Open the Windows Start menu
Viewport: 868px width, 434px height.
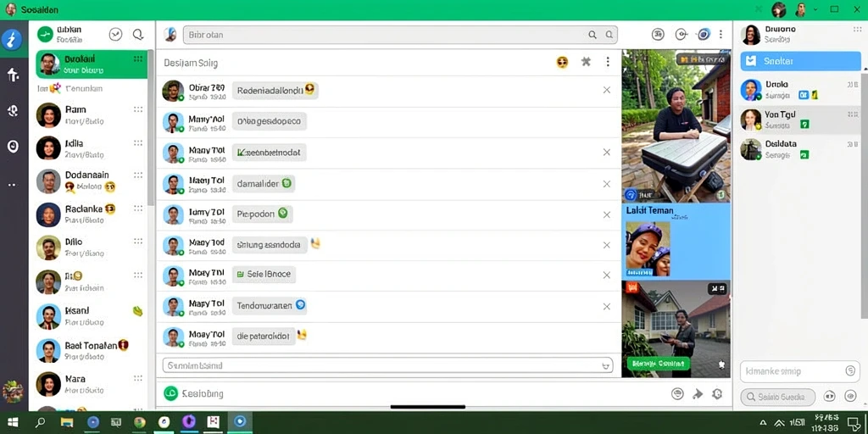coord(12,422)
